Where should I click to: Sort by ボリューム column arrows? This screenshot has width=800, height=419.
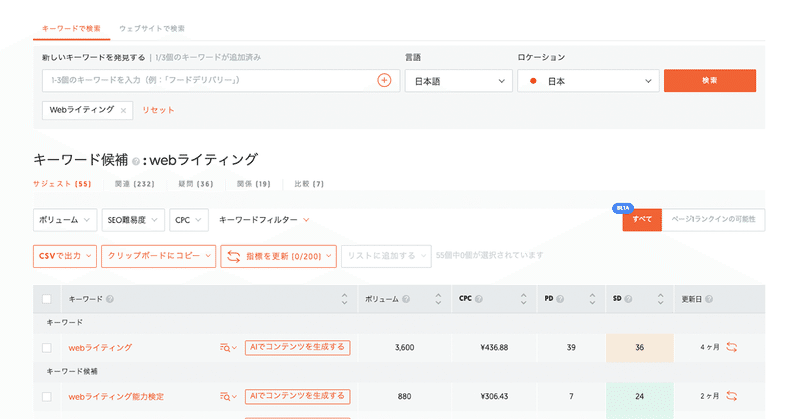tap(438, 299)
